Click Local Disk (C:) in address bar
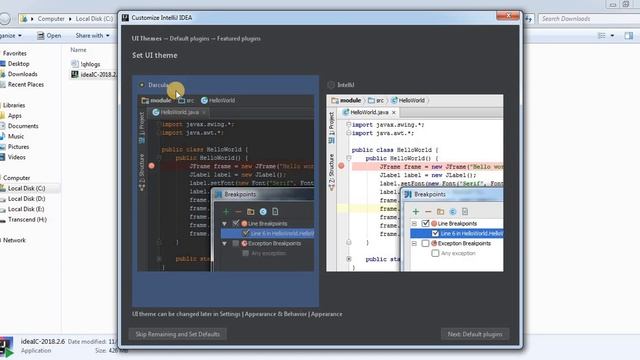Viewport: 640px width, 360px height. pos(94,19)
